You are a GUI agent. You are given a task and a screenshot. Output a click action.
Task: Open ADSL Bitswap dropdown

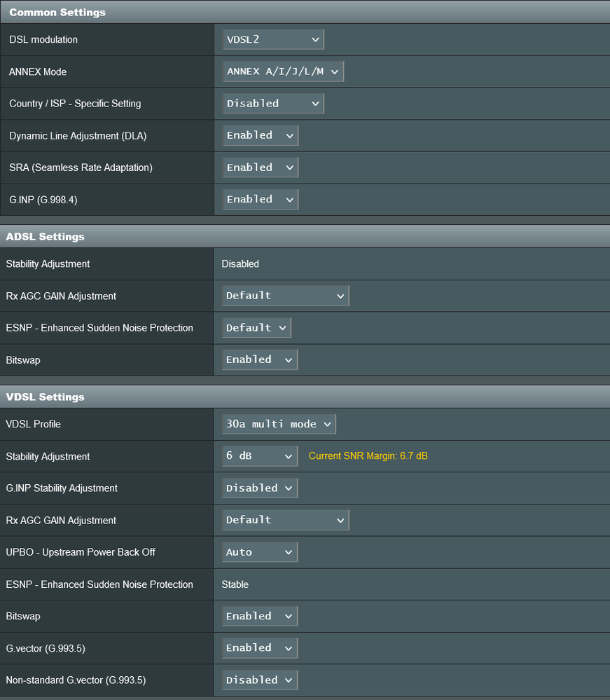click(x=260, y=359)
